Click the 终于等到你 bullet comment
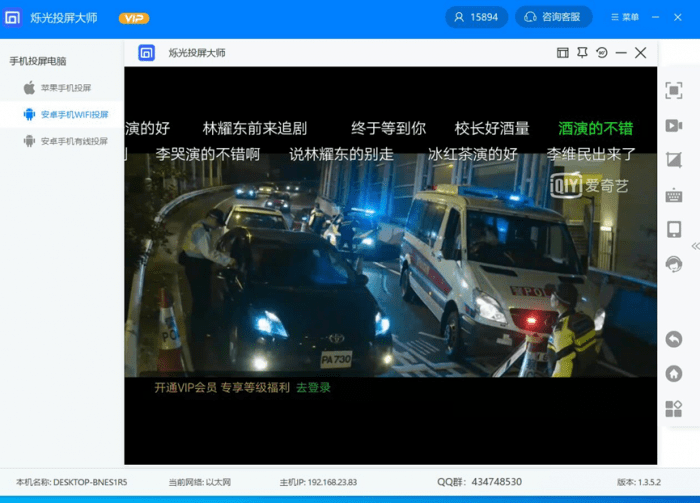This screenshot has width=700, height=503. (x=388, y=129)
